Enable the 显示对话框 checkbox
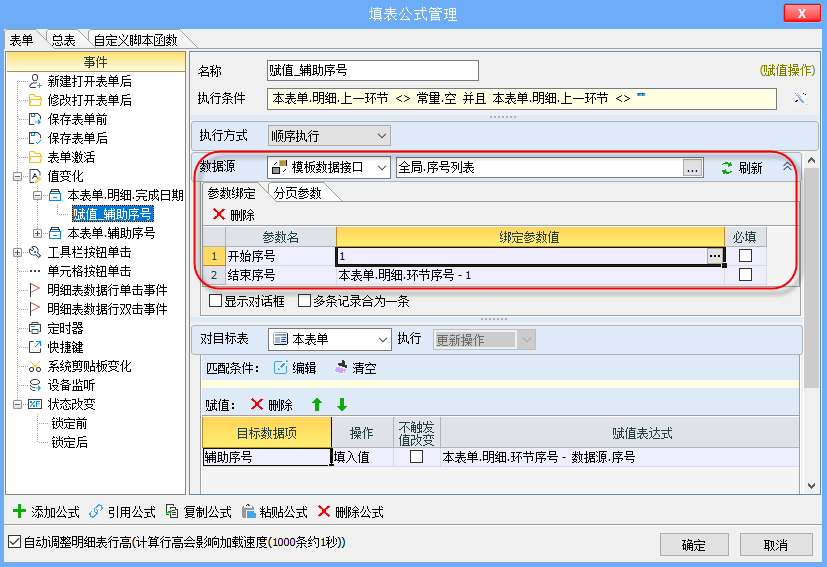 pos(215,301)
